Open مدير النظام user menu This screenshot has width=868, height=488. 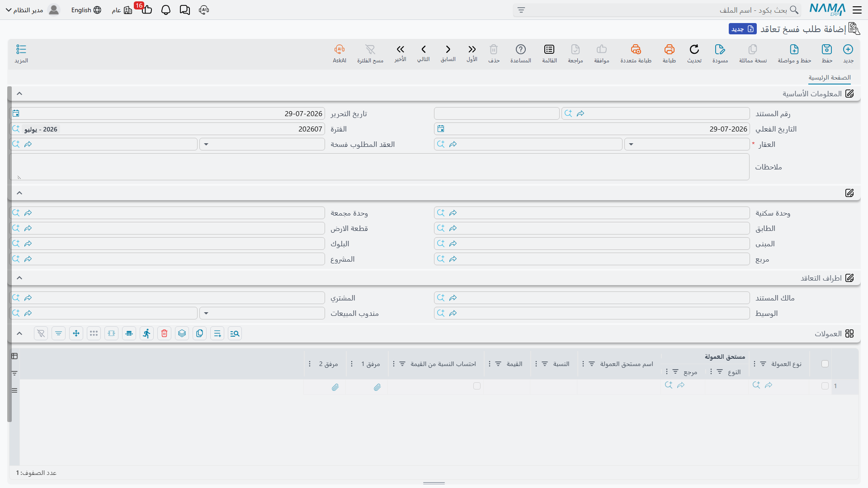pos(33,10)
